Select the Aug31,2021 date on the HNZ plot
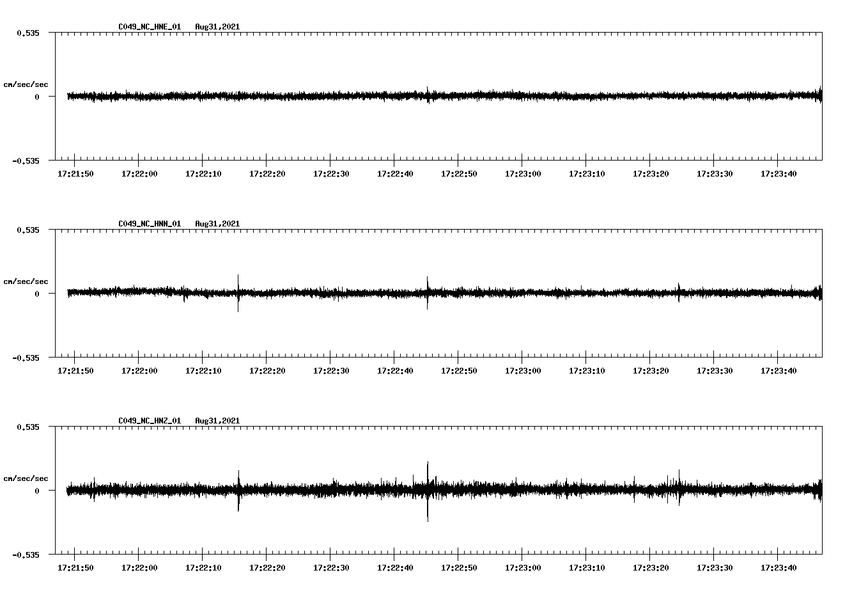Screen dimensions: 868x591 [217, 421]
